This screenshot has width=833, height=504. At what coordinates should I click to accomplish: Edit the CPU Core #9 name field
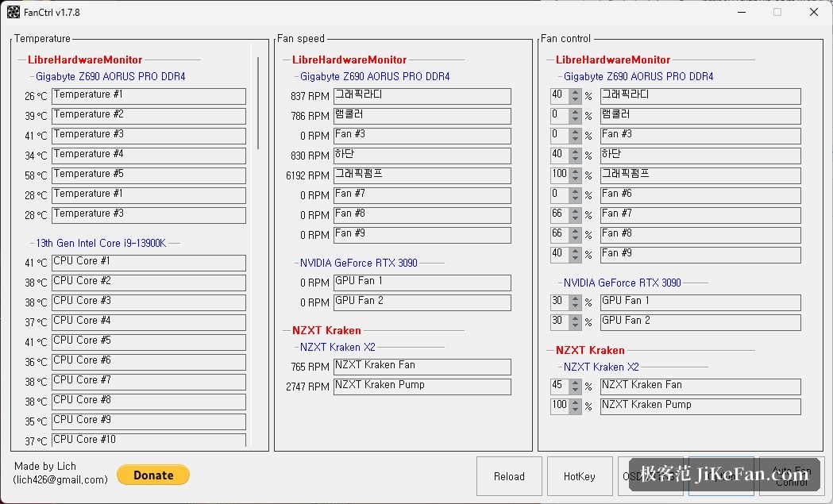click(148, 421)
